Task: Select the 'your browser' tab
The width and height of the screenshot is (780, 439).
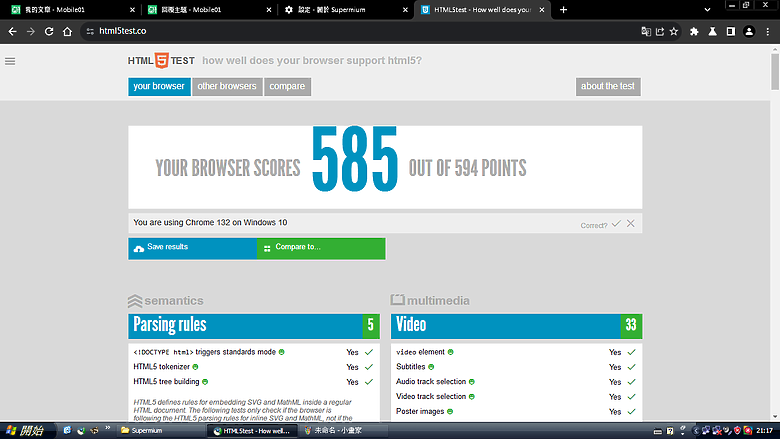Action: [x=159, y=87]
